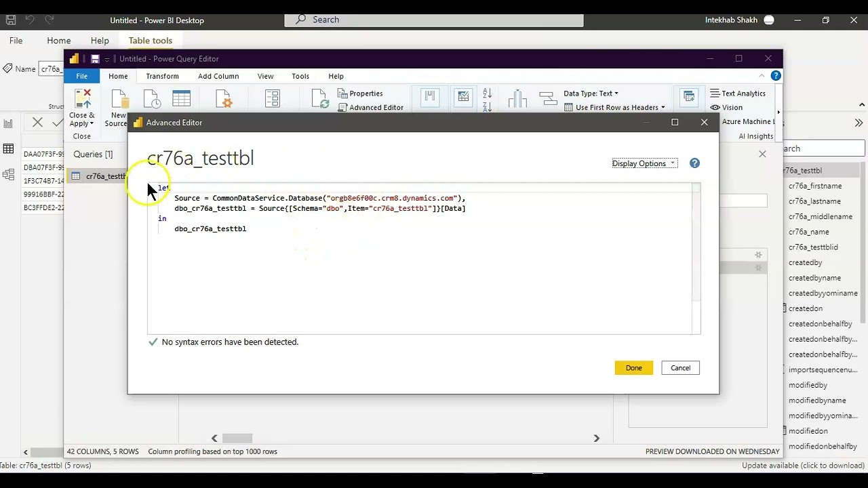Screen dimensions: 868x488
Task: Save using Power BI Desktop disk icon
Action: tap(10, 20)
